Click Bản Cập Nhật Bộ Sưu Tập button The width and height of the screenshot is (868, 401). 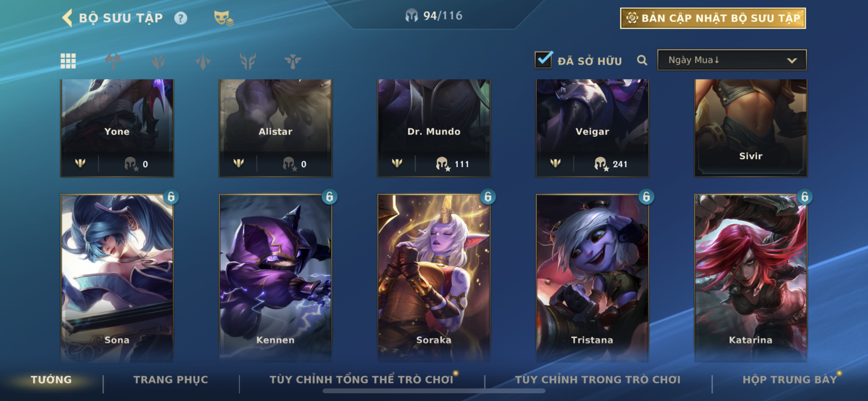point(713,18)
